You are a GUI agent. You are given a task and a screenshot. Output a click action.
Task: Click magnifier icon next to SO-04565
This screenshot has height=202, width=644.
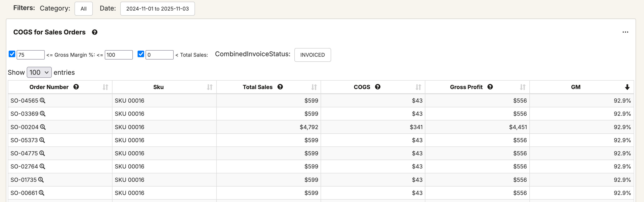click(42, 101)
